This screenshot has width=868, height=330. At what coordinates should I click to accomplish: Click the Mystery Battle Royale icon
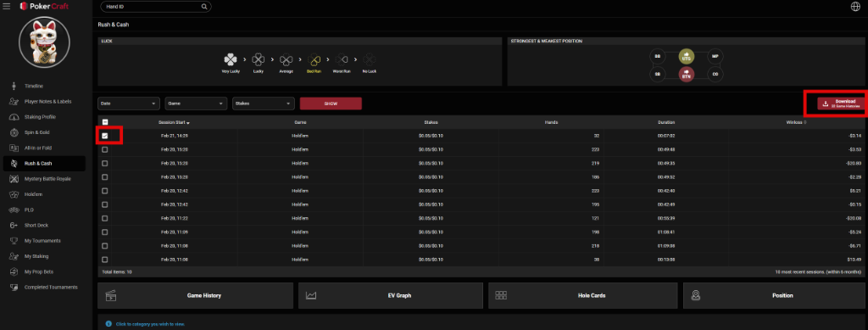tap(14, 179)
